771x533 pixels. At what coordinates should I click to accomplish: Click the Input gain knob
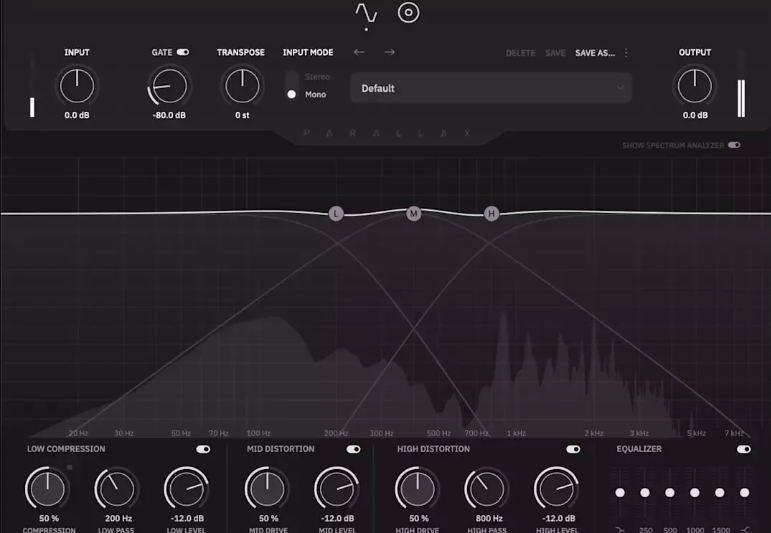[x=77, y=86]
